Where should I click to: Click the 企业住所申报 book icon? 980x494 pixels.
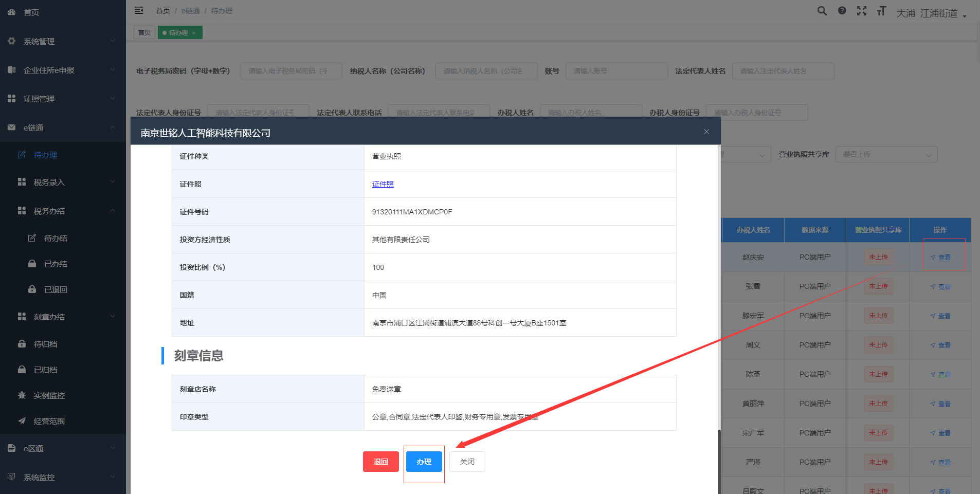[x=11, y=69]
